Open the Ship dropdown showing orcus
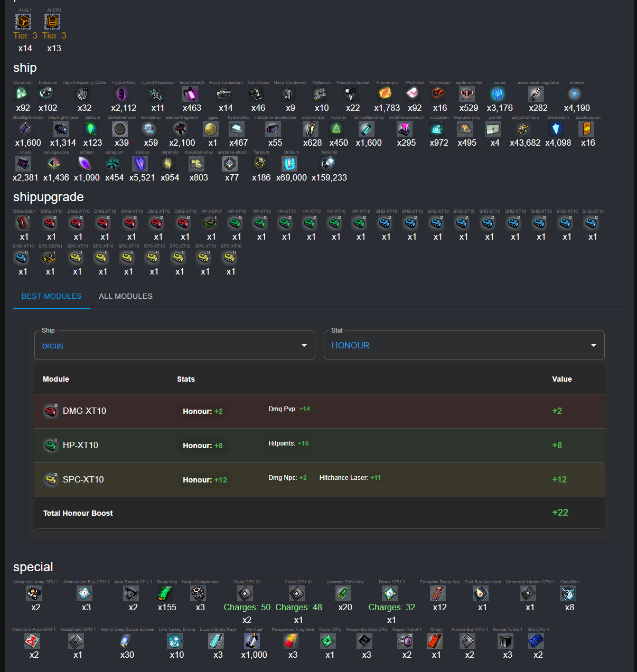 point(175,345)
